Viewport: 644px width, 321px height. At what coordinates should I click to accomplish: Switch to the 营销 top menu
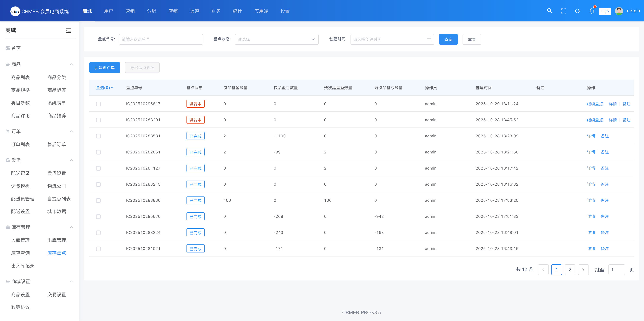[x=130, y=11]
